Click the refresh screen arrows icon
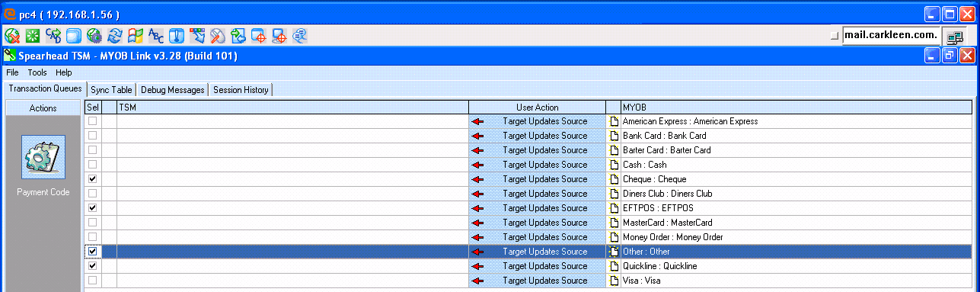Screen dimensions: 980x292 click(x=115, y=35)
